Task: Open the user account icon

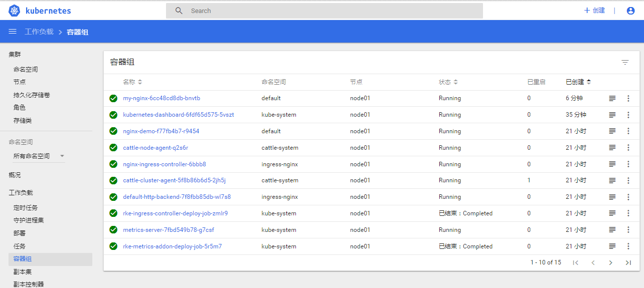Action: click(630, 11)
